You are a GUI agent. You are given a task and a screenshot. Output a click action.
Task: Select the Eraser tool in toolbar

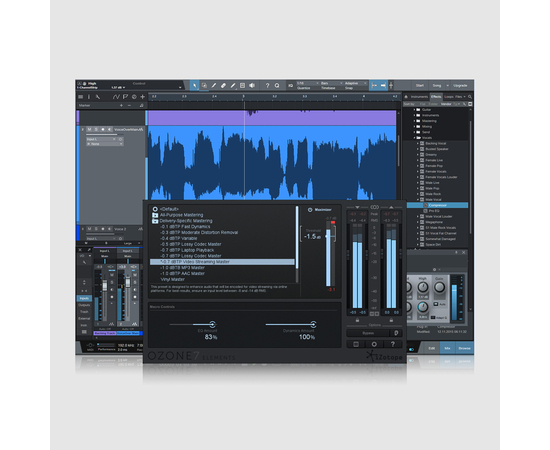pos(223,85)
